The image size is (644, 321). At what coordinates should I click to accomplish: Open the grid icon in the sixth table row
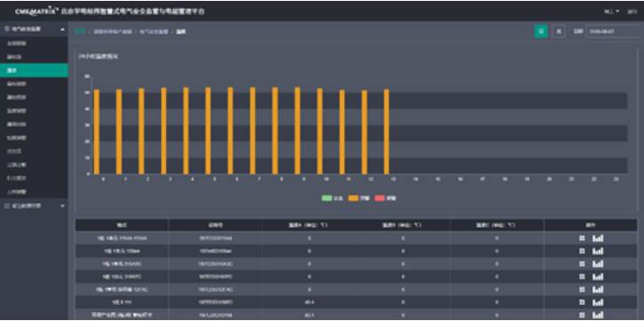(x=582, y=302)
